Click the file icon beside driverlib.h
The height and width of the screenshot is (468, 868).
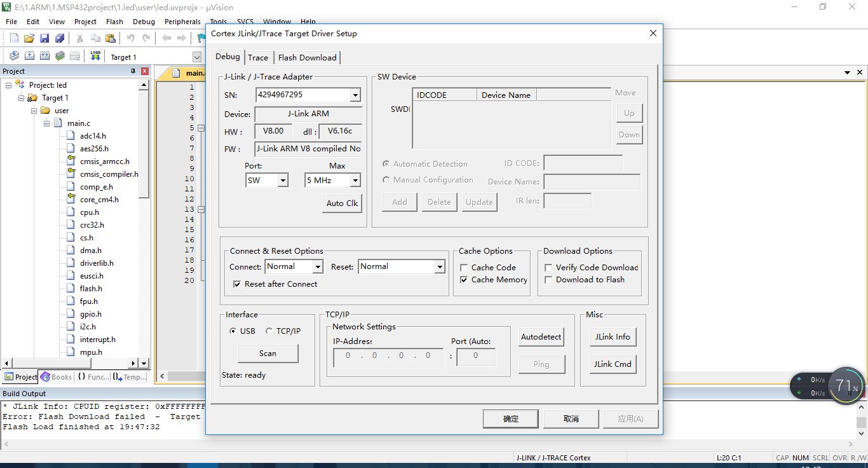[70, 263]
